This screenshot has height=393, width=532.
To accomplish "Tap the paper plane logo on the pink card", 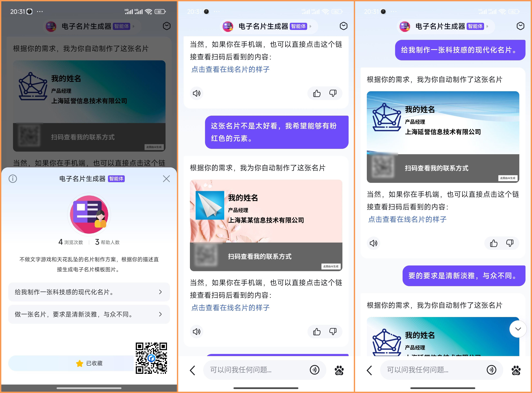I will 210,205.
